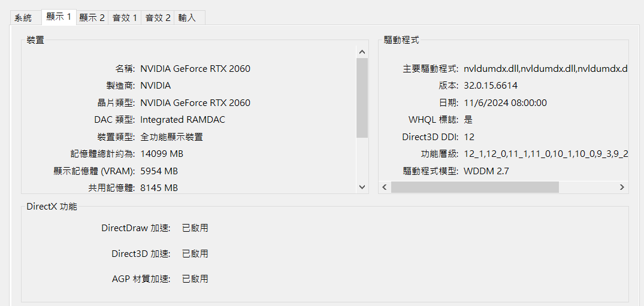The height and width of the screenshot is (306, 644).
Task: Click the DirectX 功能 group heading
Action: pyautogui.click(x=52, y=206)
